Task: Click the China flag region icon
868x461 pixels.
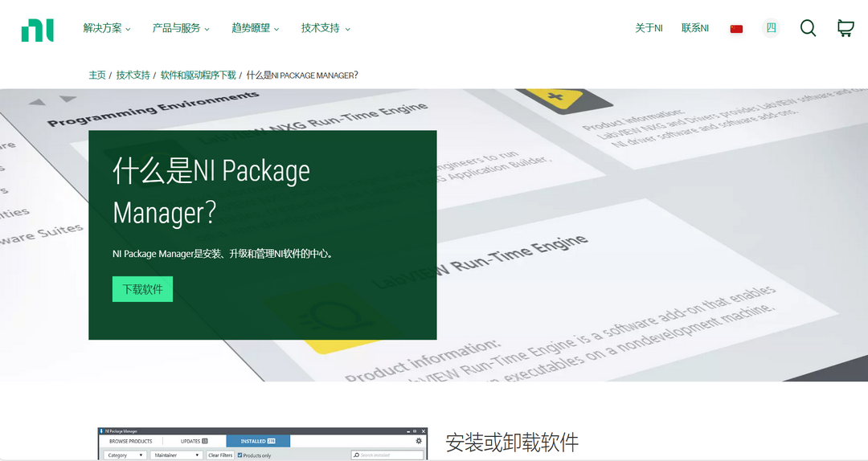Action: pos(736,29)
